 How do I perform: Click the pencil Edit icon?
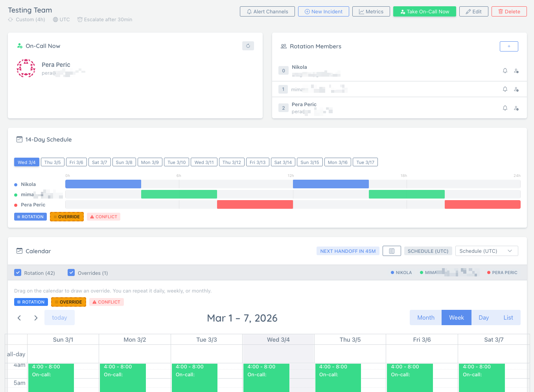pos(468,11)
